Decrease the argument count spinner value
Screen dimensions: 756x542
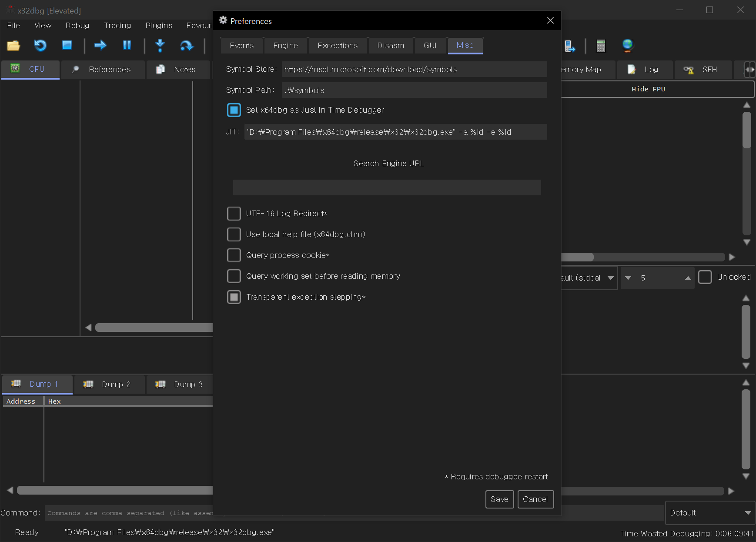pos(628,278)
